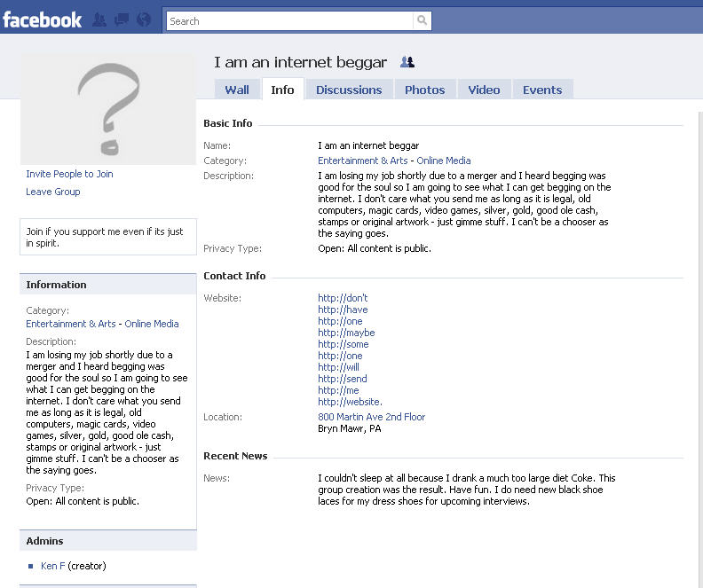Switch to the Video tab
The width and height of the screenshot is (703, 588).
[x=484, y=90]
